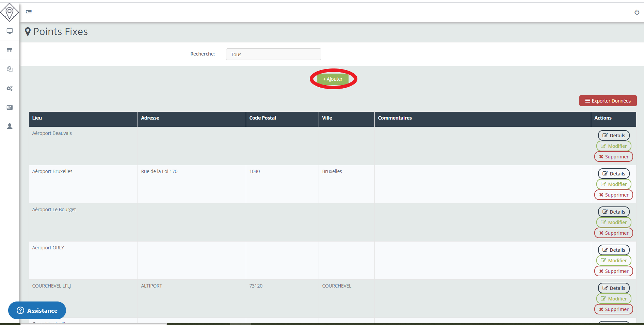
Task: Click Modifier for COURCHEVEL LFLJ
Action: tap(613, 299)
